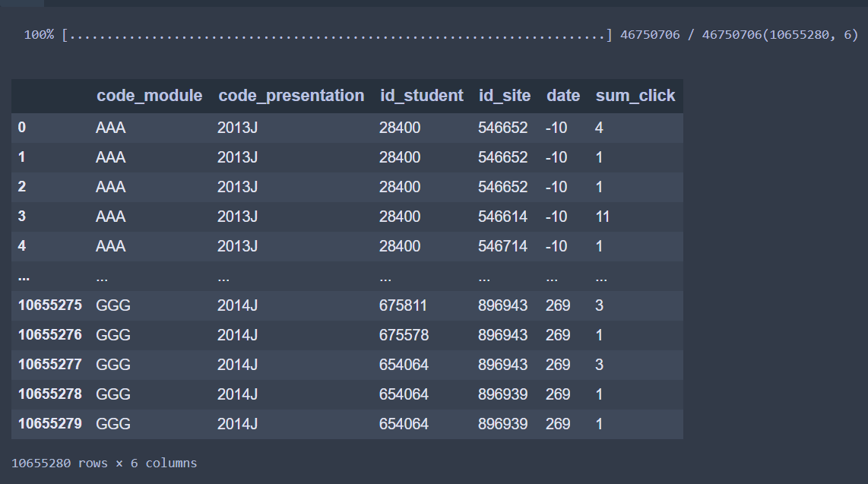Click the sum_click column header
Viewport: 868px width, 484px height.
point(635,96)
